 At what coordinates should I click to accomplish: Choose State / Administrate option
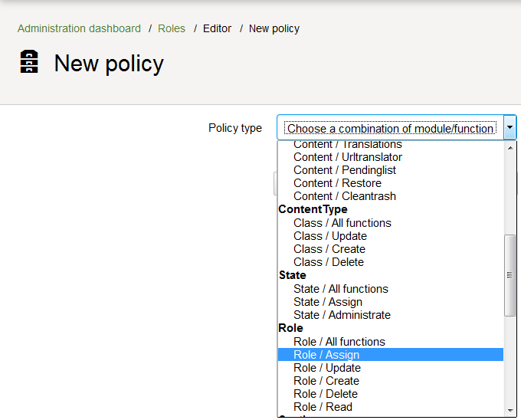click(x=391, y=315)
